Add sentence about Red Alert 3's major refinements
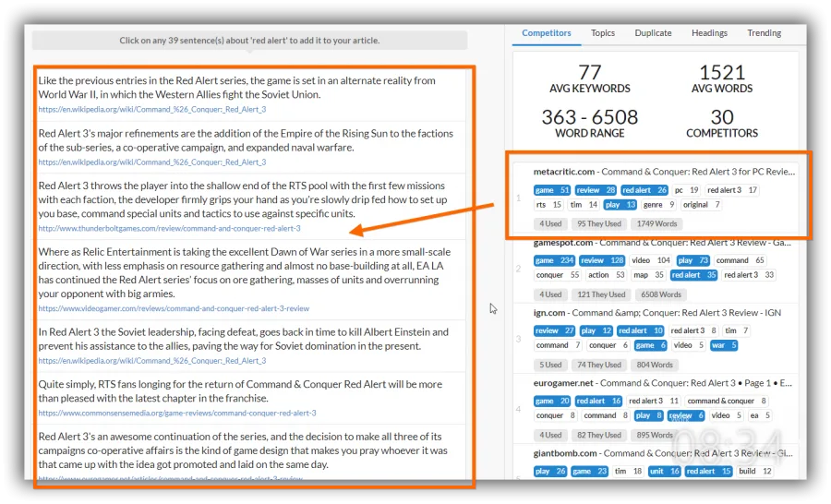The image size is (831, 504). click(x=246, y=140)
